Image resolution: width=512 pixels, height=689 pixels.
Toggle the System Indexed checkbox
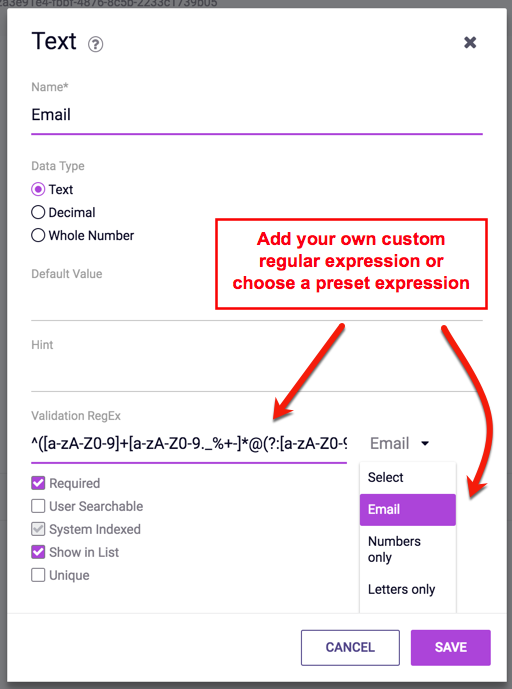pos(38,529)
